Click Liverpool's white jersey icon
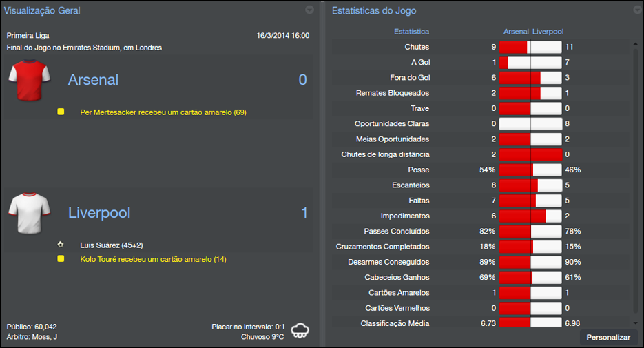Image resolution: width=644 pixels, height=348 pixels. [x=30, y=213]
